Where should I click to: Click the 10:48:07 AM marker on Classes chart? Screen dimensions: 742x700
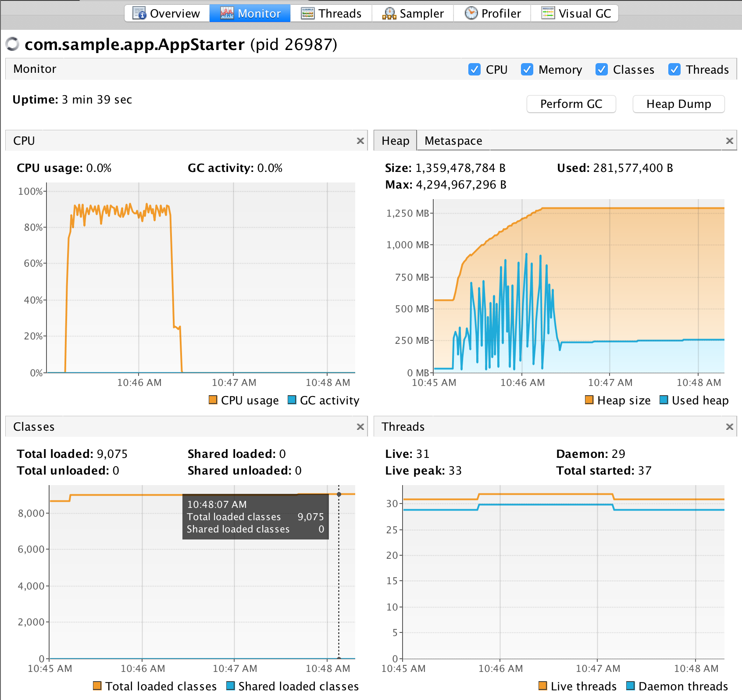click(x=339, y=494)
